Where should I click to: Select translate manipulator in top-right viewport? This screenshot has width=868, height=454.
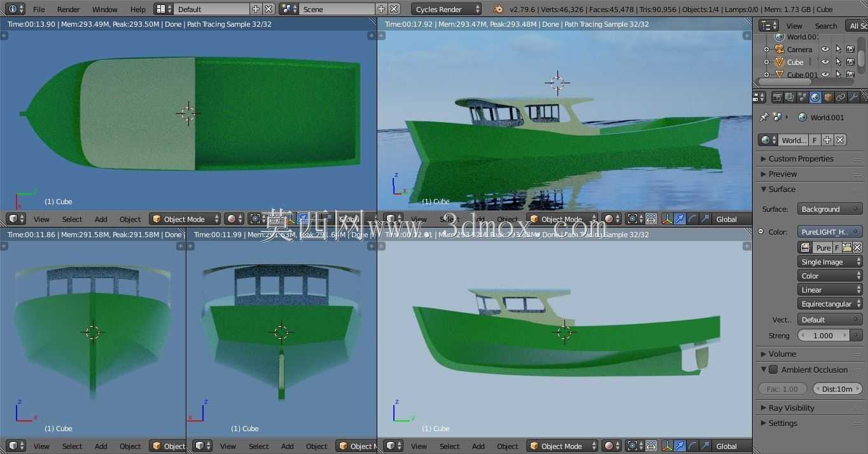(x=680, y=219)
